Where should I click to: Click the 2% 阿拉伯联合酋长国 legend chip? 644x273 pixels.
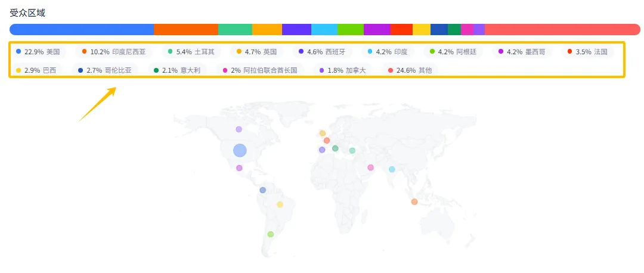[260, 70]
